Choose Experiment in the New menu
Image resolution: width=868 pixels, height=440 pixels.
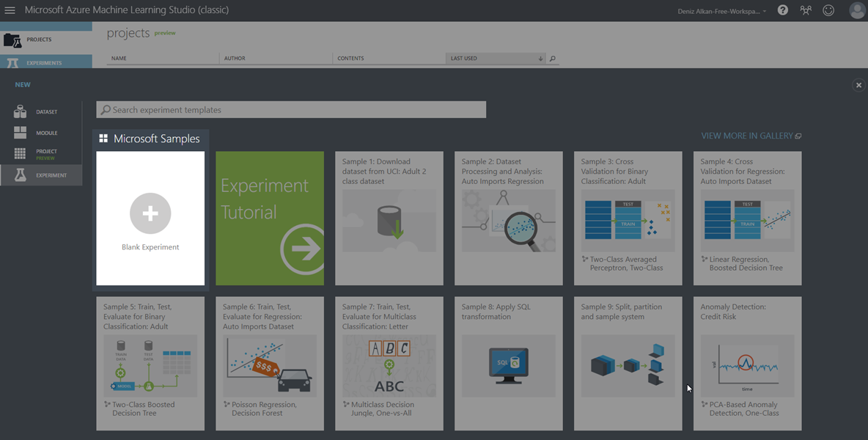(42, 175)
